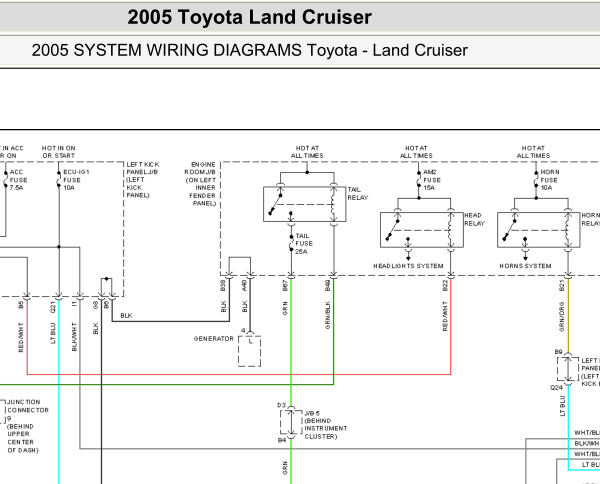Click the head relay coil symbol
The height and width of the screenshot is (484, 600).
coord(451,230)
